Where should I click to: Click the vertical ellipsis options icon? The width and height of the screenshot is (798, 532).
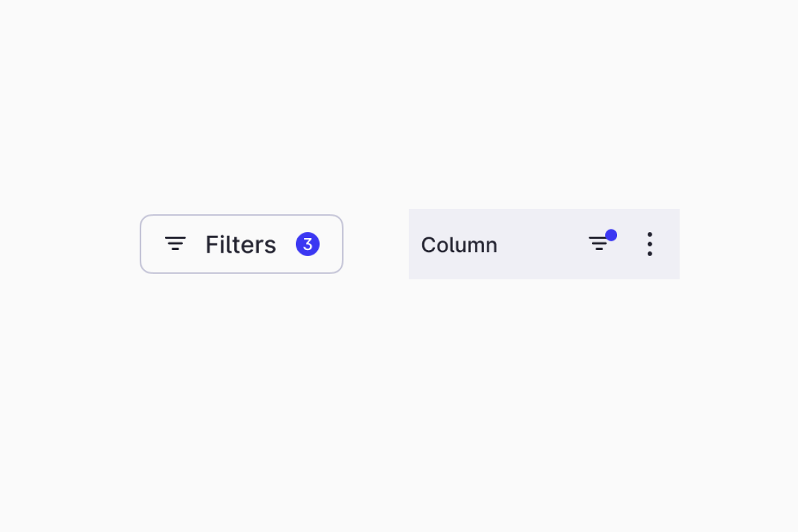649,244
